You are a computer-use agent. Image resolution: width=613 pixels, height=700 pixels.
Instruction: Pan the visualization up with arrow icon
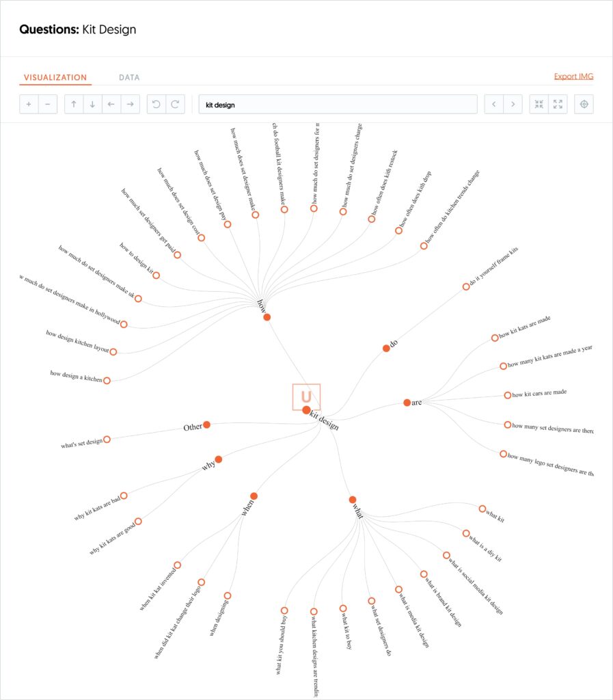pyautogui.click(x=74, y=105)
